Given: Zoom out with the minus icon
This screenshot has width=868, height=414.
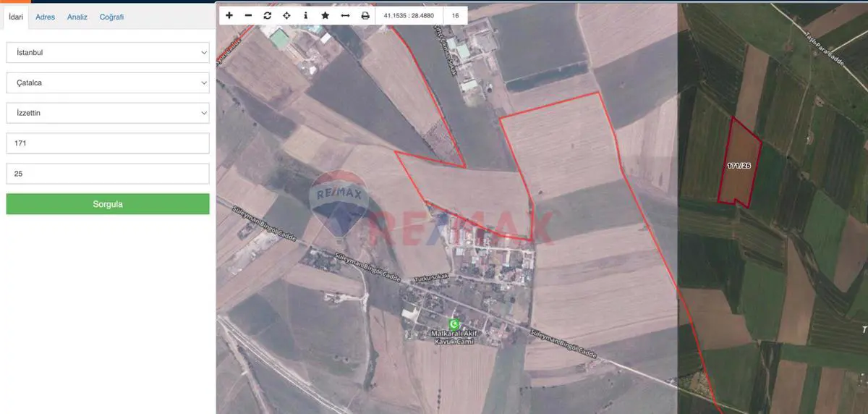Looking at the screenshot, I should click(249, 15).
